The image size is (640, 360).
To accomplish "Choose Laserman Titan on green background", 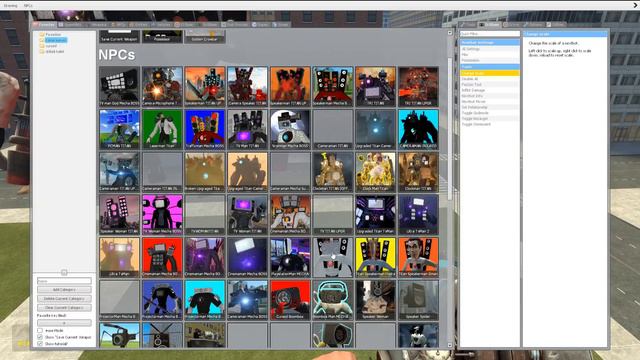I will (x=162, y=129).
